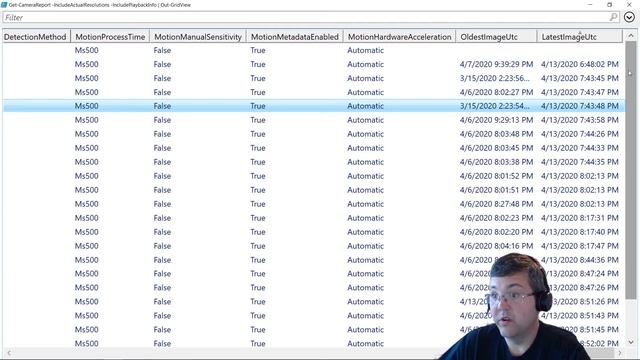
Task: Click vertical scrollbar down arrow
Action: [x=631, y=342]
